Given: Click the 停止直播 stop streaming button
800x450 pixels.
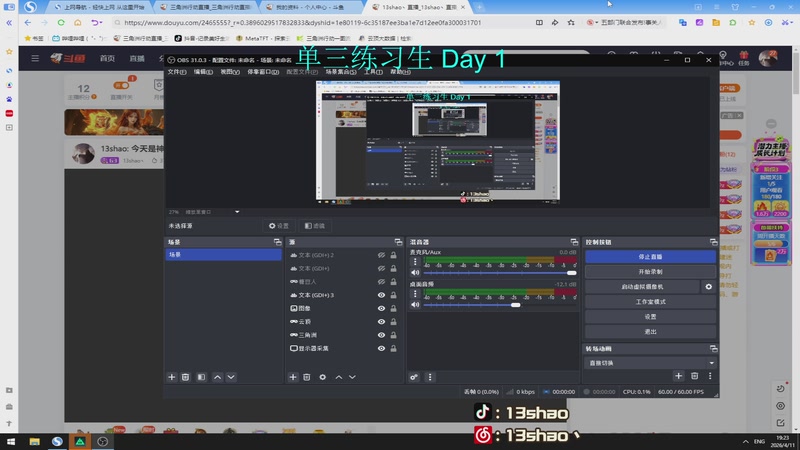Looking at the screenshot, I should tap(650, 257).
